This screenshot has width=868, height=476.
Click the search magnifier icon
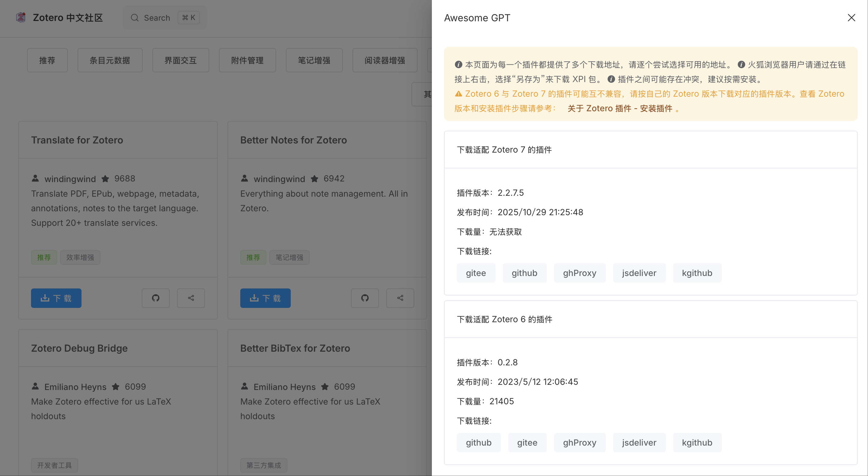click(x=134, y=18)
